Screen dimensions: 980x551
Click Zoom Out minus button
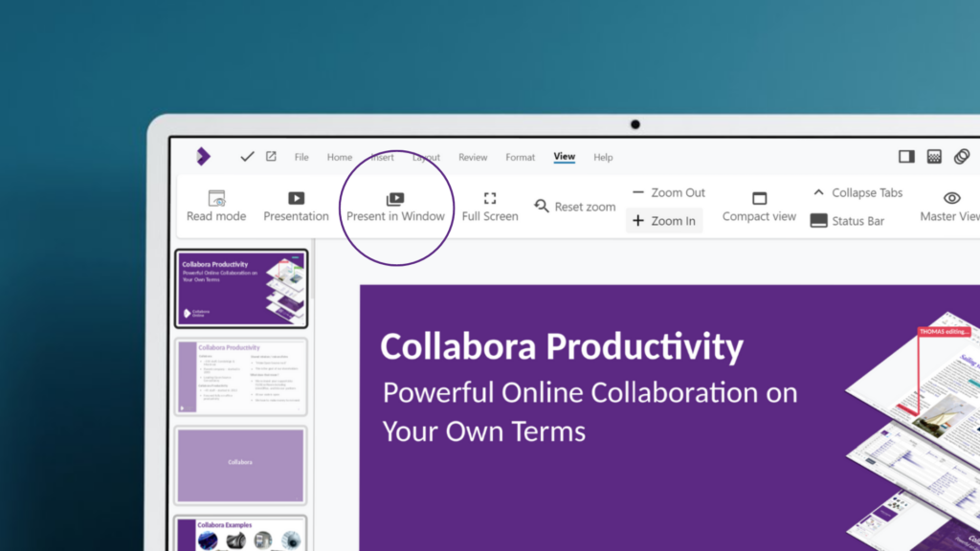pyautogui.click(x=638, y=192)
